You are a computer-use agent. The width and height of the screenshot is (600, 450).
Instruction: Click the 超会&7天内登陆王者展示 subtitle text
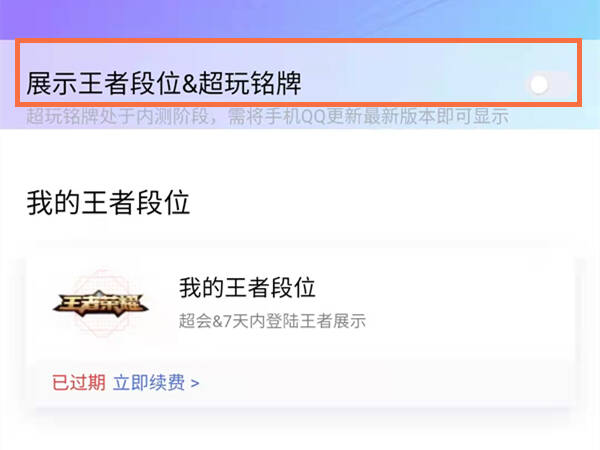(x=272, y=321)
